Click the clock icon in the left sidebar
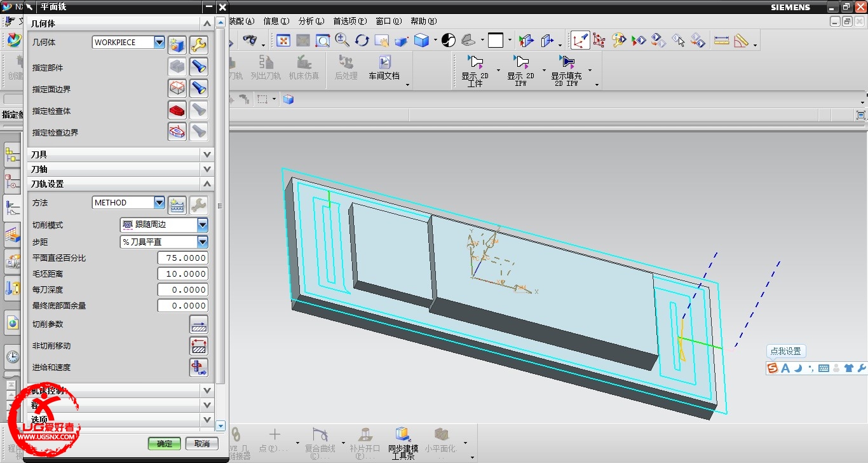Screen dimensions: 868x463 click(x=12, y=357)
